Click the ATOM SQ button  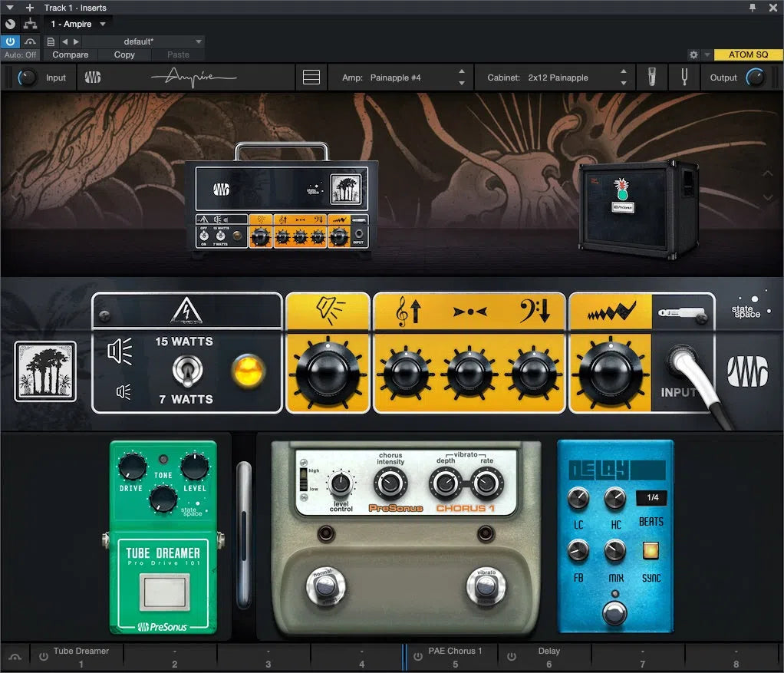748,54
